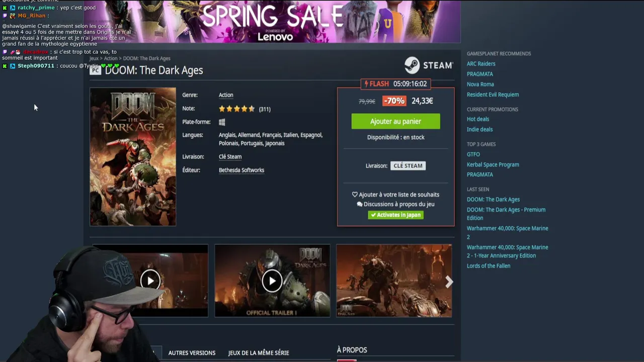
Task: Click the review count (311)
Action: (265, 109)
